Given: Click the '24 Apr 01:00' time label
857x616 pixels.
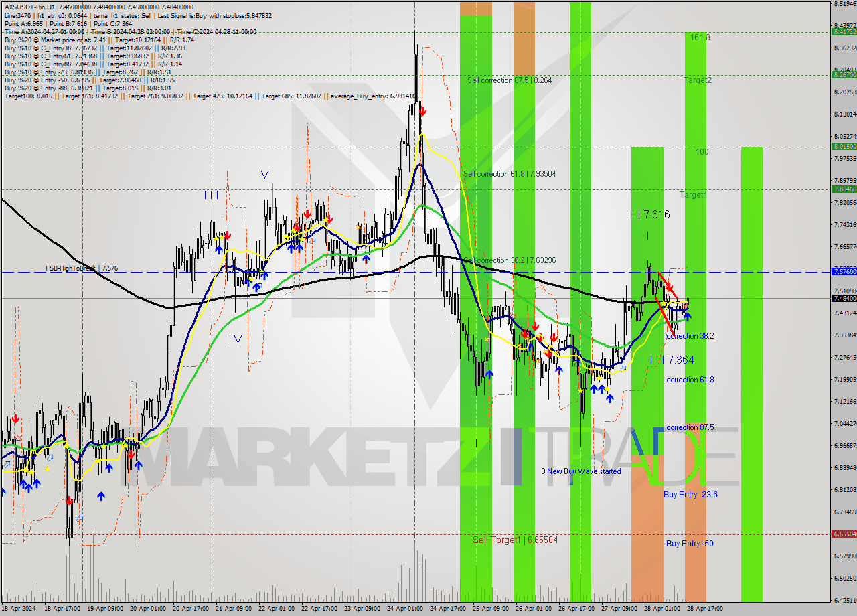Looking at the screenshot, I should click(405, 609).
